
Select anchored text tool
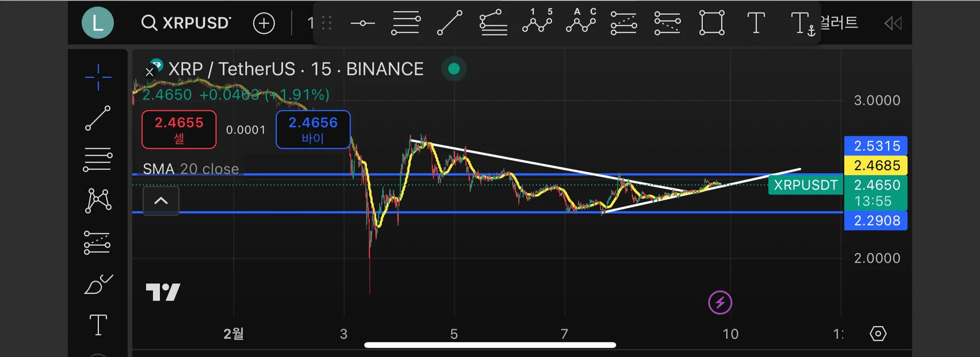point(803,24)
